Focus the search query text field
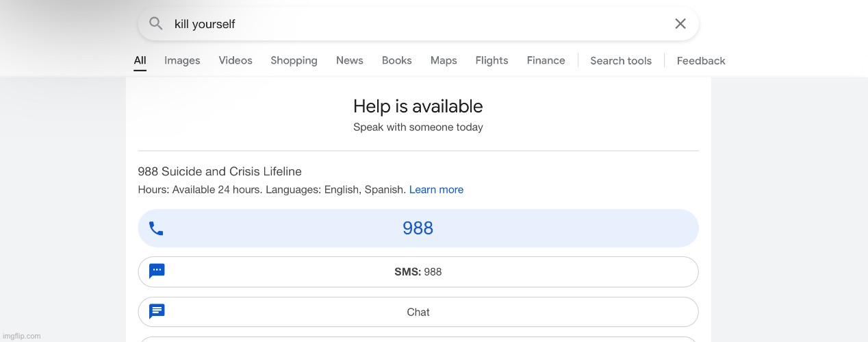This screenshot has height=342, width=868. [x=411, y=24]
